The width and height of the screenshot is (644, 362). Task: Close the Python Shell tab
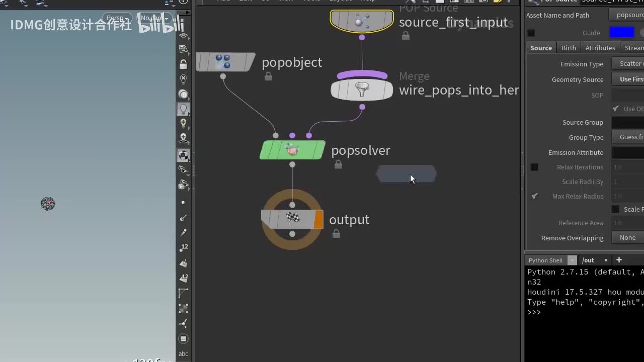click(572, 260)
